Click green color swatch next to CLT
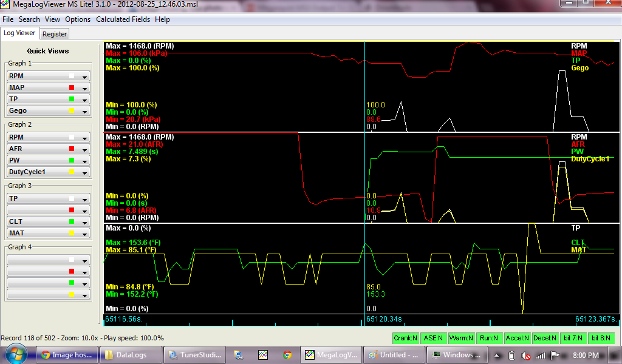 [72, 222]
